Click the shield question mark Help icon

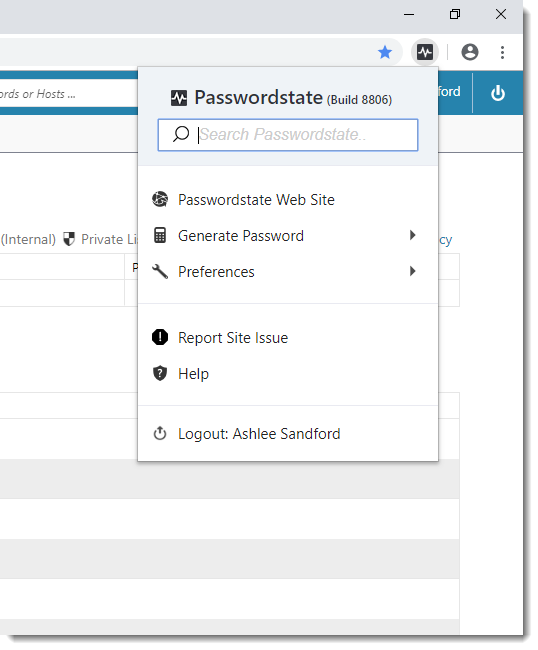point(160,373)
